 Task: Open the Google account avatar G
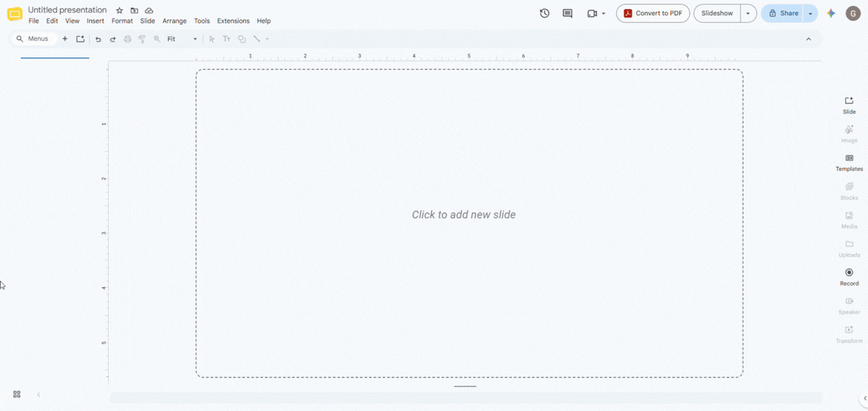tap(853, 14)
